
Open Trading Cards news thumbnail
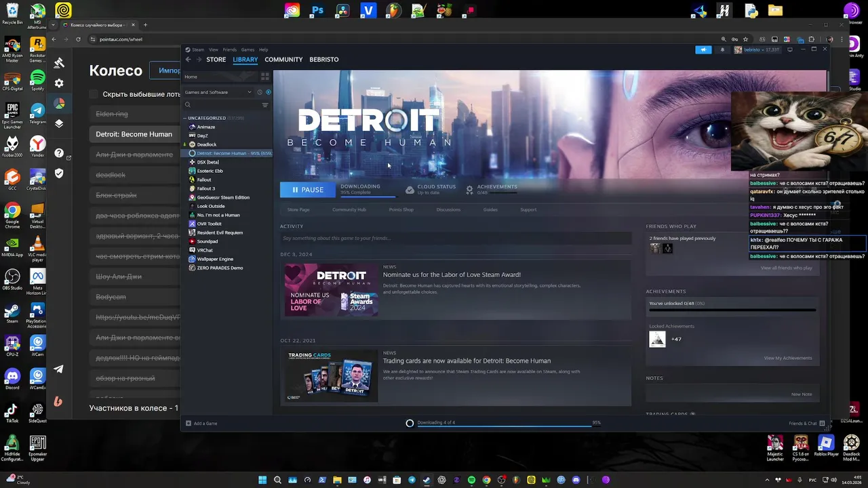tap(331, 375)
